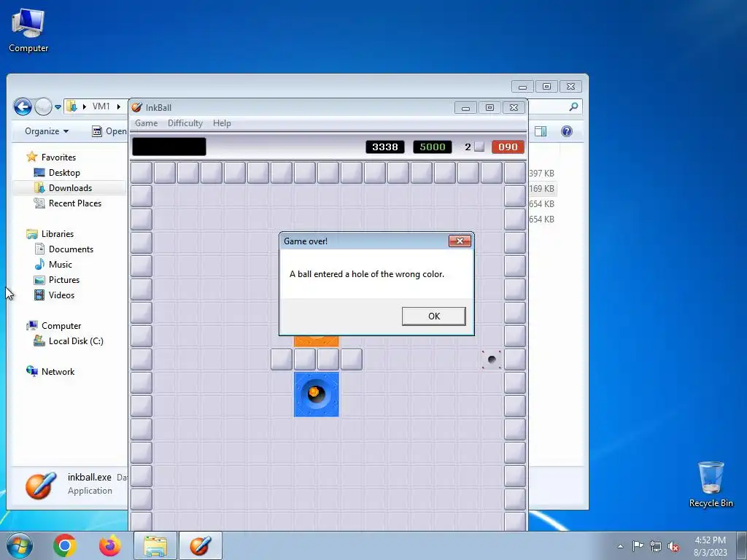Launch Firefox from the taskbar

110,545
